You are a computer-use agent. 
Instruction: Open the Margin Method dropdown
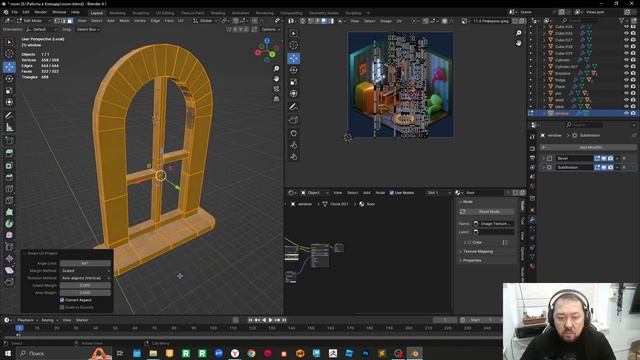tap(85, 271)
